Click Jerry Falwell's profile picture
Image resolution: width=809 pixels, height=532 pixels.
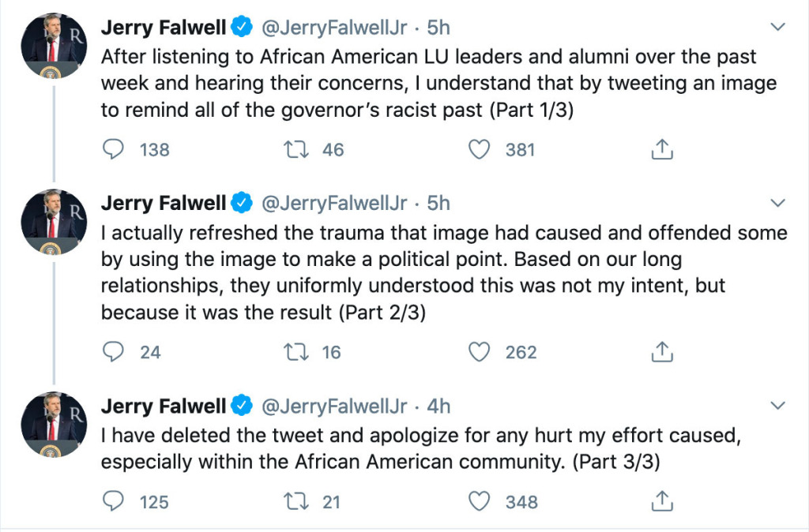coord(52,45)
